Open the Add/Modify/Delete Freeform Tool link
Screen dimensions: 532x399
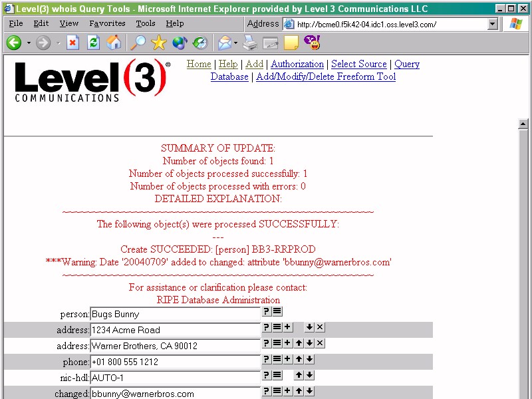pos(326,76)
